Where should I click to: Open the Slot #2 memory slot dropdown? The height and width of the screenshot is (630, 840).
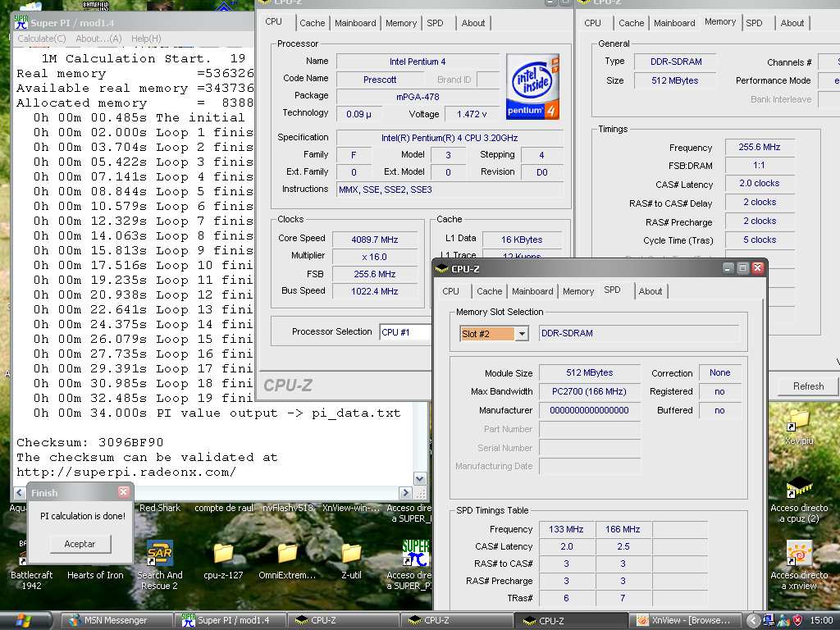tap(521, 334)
